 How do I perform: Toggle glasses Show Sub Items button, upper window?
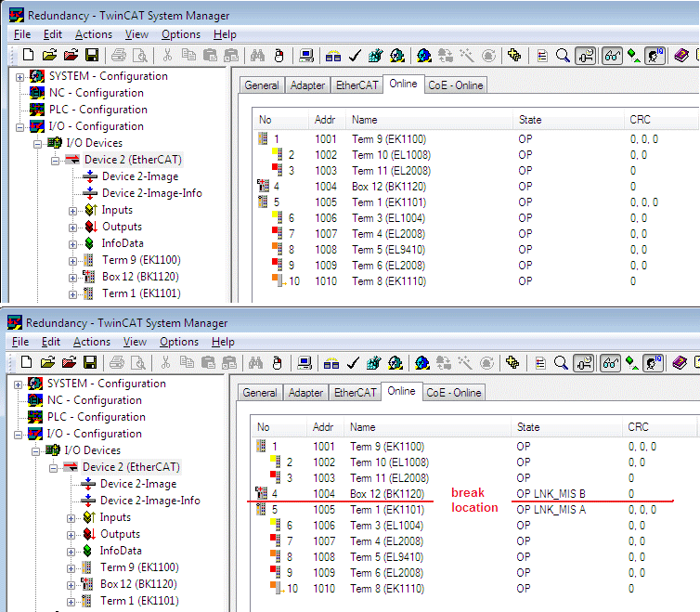(x=612, y=56)
